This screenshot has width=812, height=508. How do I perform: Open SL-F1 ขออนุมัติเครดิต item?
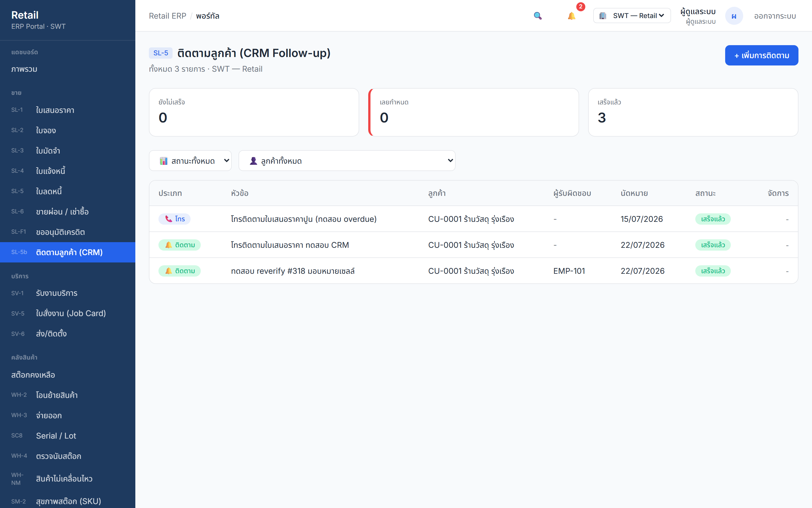[67, 232]
